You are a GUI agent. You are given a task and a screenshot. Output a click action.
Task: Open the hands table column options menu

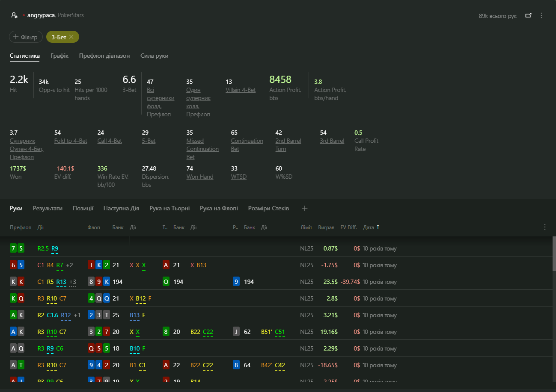[545, 227]
